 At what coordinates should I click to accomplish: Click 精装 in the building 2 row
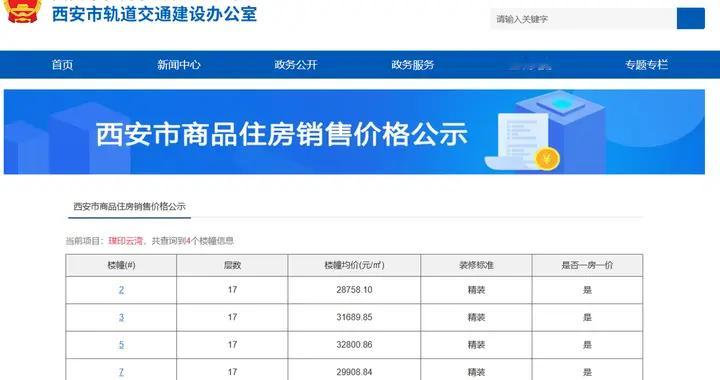(476, 290)
